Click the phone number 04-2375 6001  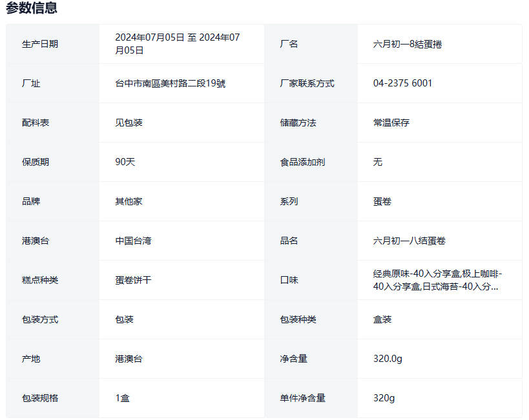403,83
